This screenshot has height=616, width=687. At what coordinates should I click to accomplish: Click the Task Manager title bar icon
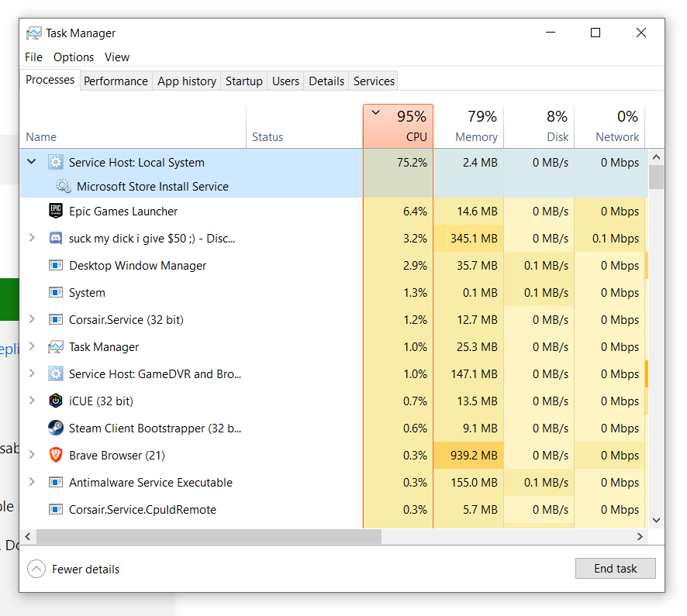pyautogui.click(x=34, y=33)
